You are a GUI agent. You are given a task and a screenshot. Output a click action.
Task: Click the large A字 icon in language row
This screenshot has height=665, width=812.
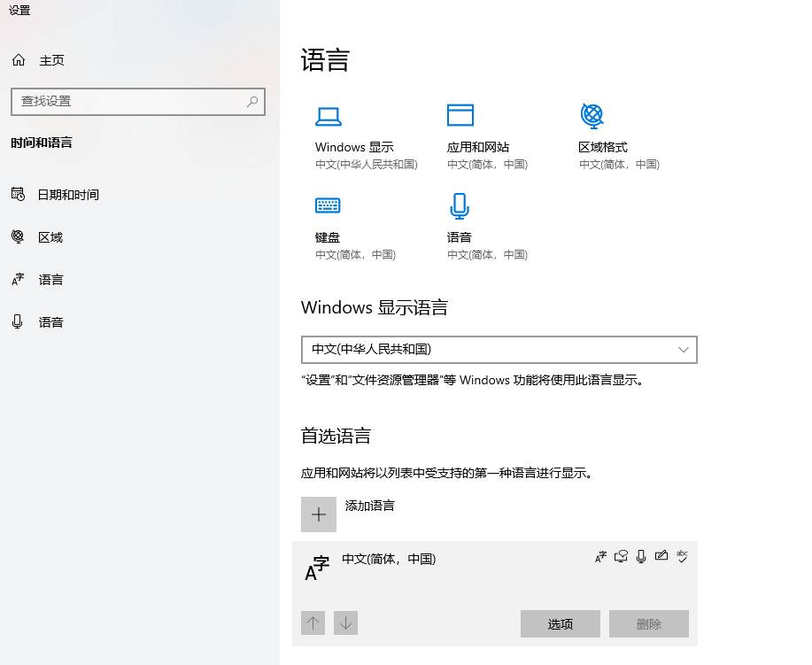coord(317,568)
